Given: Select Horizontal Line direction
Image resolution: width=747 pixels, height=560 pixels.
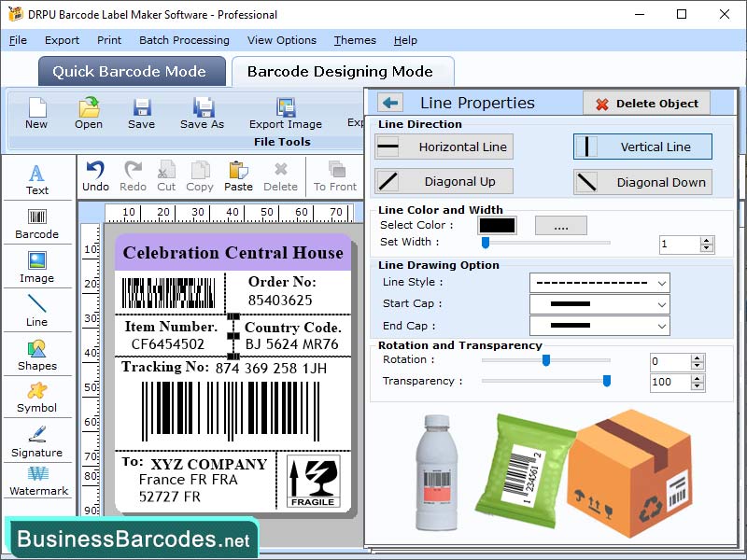Looking at the screenshot, I should (x=443, y=147).
